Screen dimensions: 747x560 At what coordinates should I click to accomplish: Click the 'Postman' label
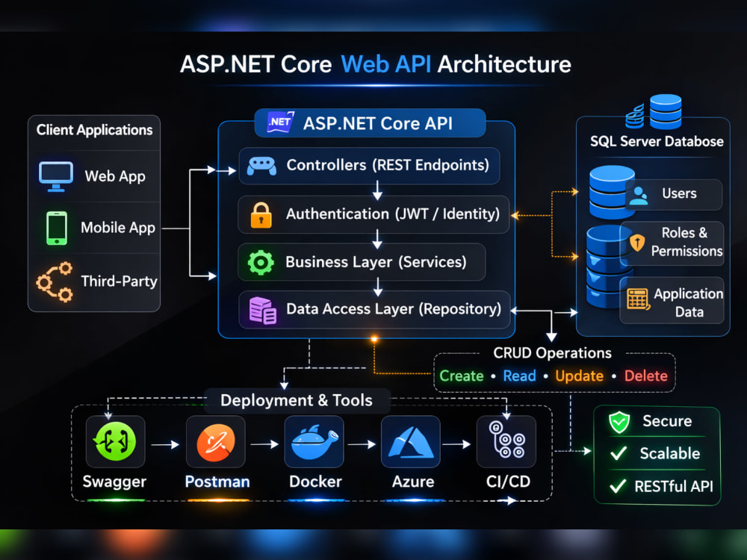217,482
